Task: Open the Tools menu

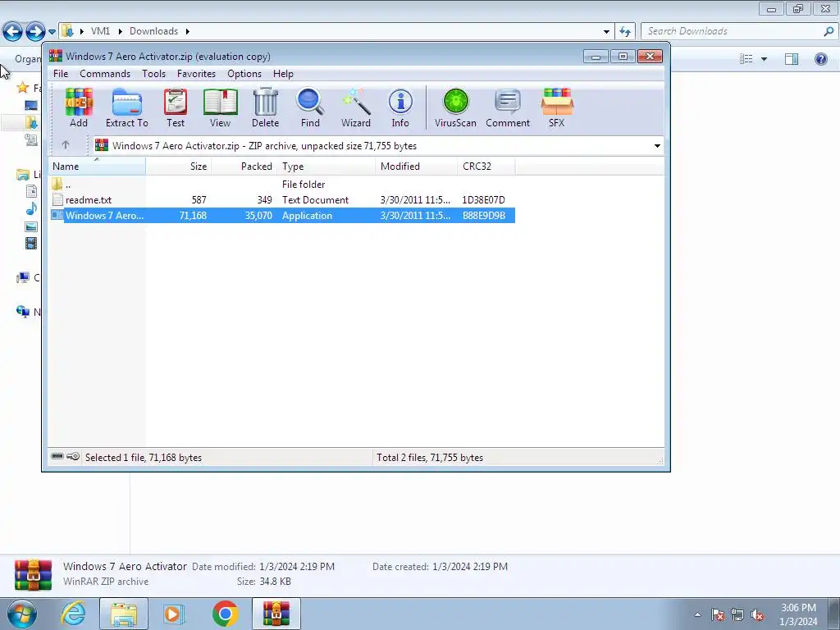Action: [153, 74]
